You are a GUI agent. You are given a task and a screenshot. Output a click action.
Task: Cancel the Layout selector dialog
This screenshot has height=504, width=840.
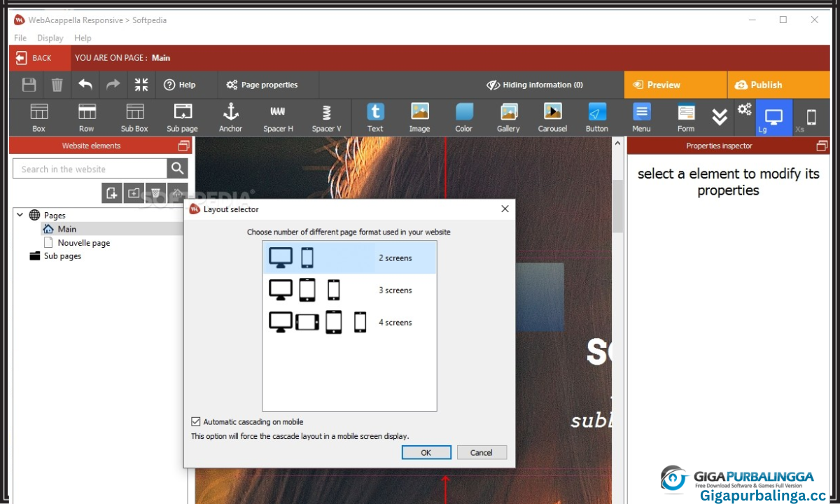point(482,452)
